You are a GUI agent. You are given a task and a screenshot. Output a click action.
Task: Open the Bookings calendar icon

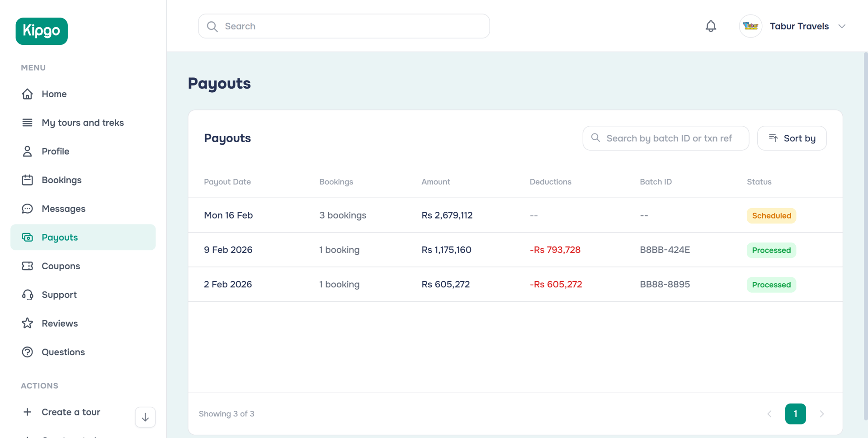click(28, 180)
